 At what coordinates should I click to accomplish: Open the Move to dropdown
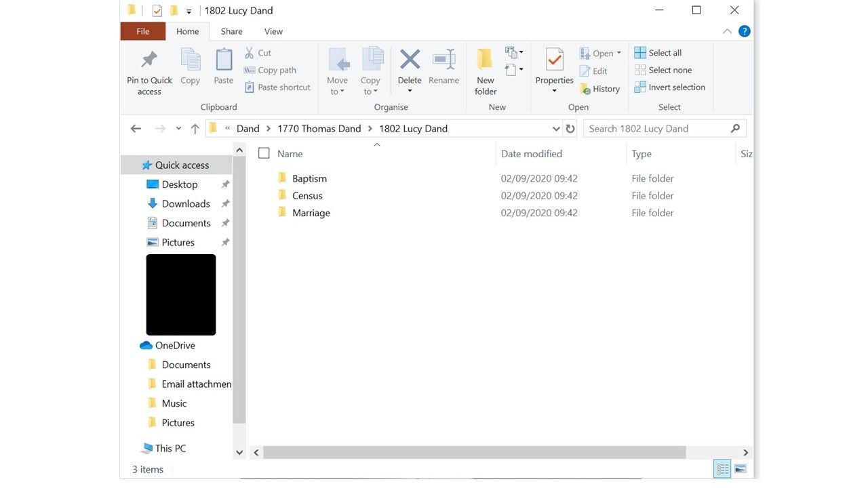337,70
